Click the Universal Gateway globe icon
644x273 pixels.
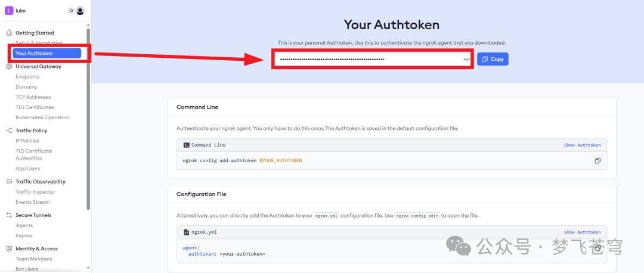tap(9, 67)
